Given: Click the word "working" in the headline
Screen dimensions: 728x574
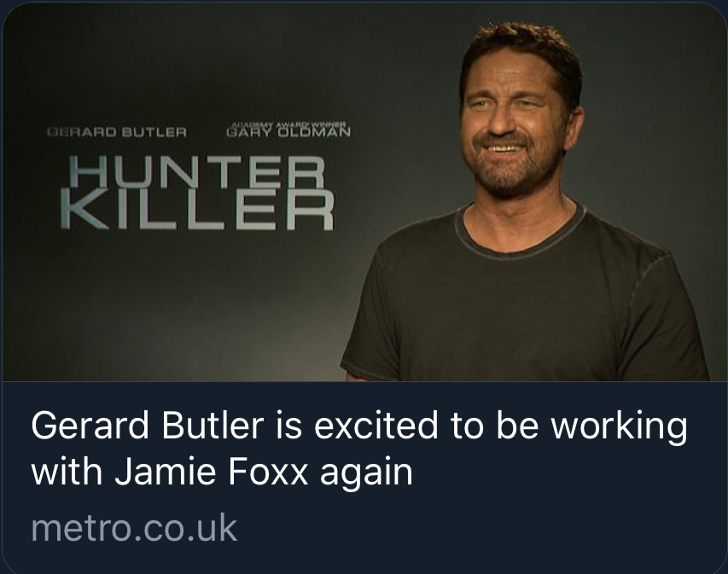Looking at the screenshot, I should pos(608,426).
